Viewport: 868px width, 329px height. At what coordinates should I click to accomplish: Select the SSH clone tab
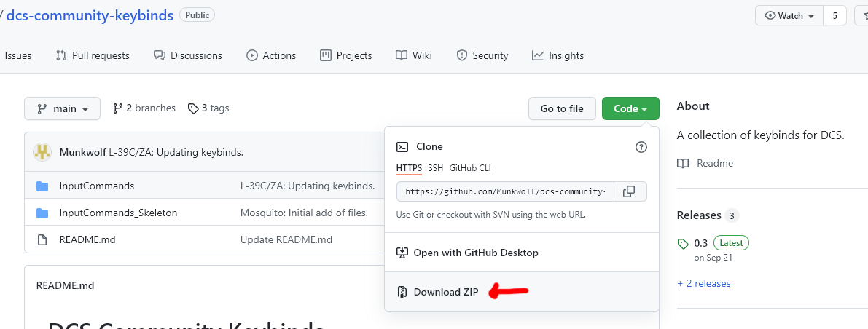[436, 168]
